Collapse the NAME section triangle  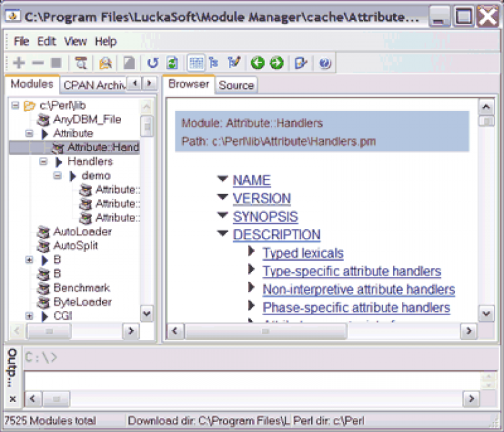pos(222,178)
